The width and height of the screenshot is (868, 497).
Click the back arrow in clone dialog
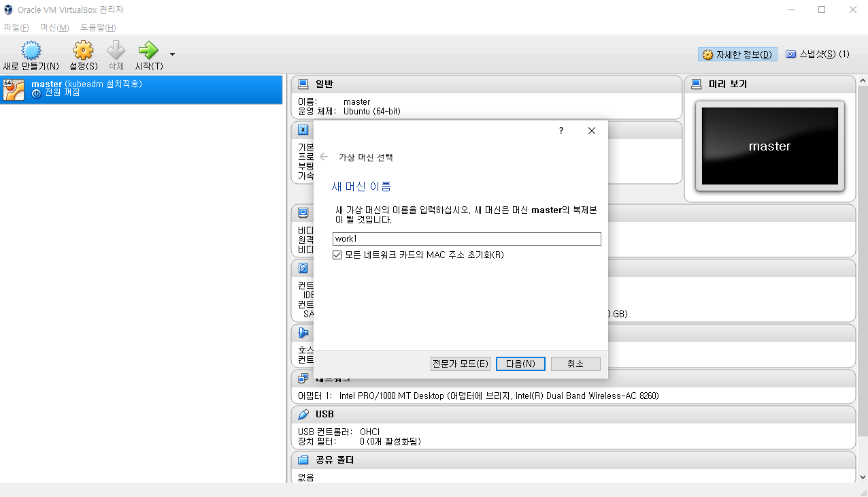(324, 157)
